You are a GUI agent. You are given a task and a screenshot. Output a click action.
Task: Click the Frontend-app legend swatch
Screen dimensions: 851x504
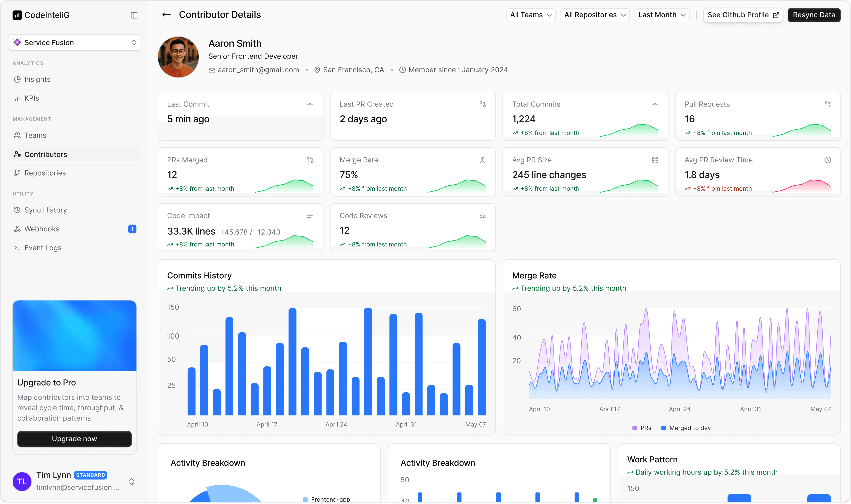[305, 499]
